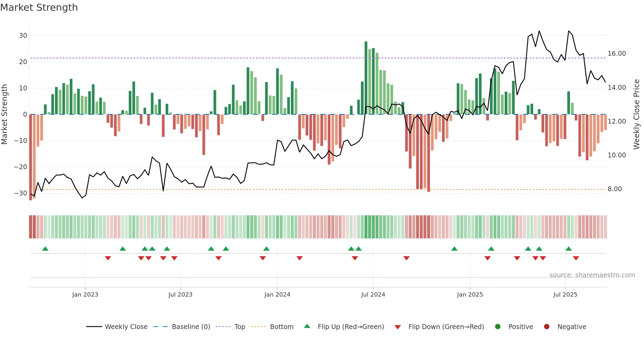Click the green Flip Up triangle legend icon

coord(307,326)
